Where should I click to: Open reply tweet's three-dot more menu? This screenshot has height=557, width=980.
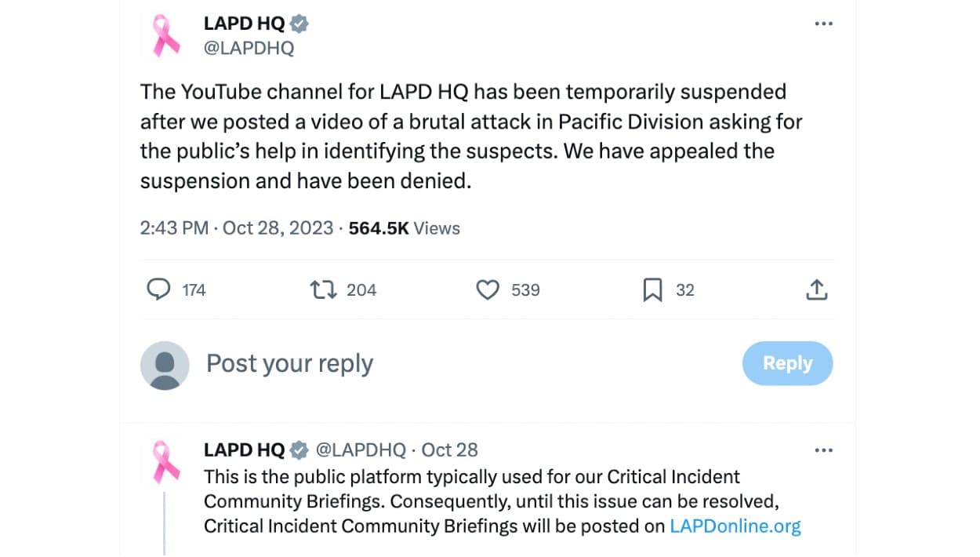click(x=823, y=450)
